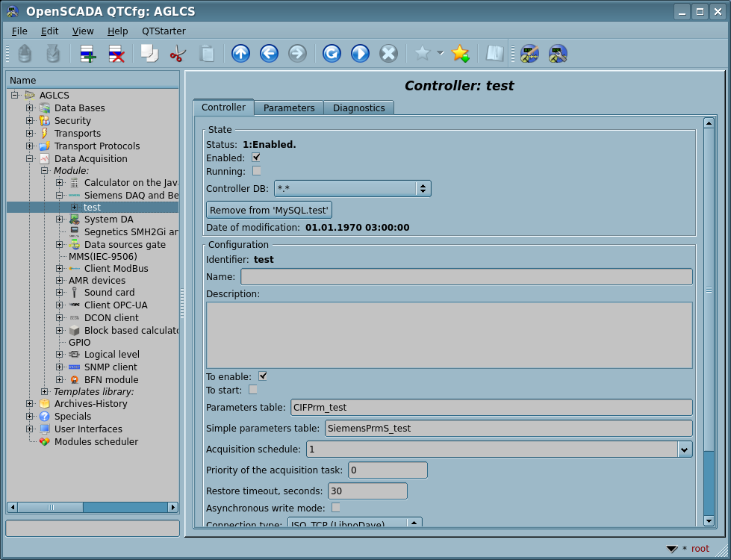This screenshot has height=560, width=731.
Task: Navigate back with the left arrow icon
Action: click(x=269, y=54)
